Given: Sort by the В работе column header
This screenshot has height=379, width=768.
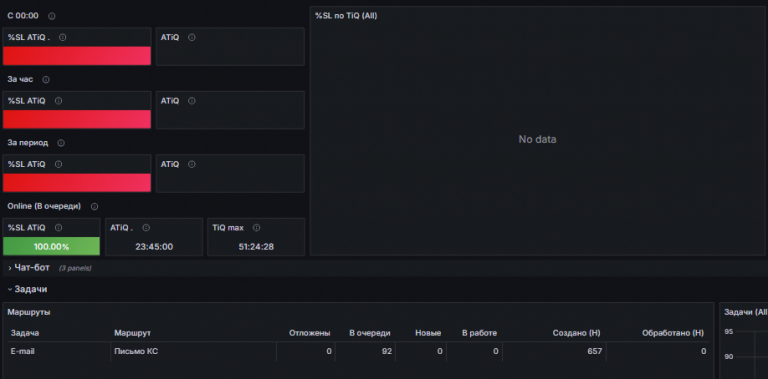Looking at the screenshot, I should point(480,333).
